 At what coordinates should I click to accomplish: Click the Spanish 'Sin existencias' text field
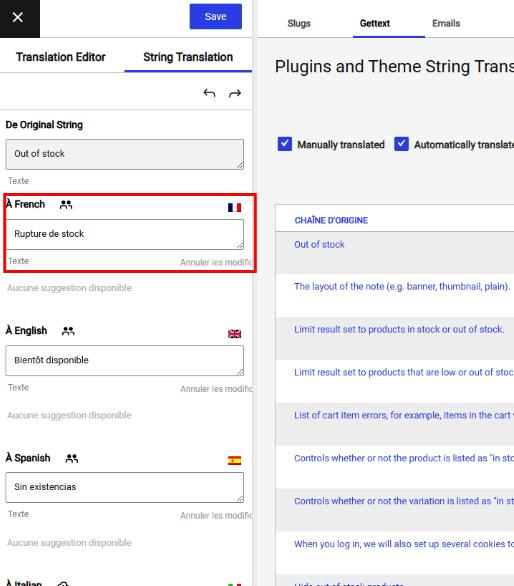point(124,487)
